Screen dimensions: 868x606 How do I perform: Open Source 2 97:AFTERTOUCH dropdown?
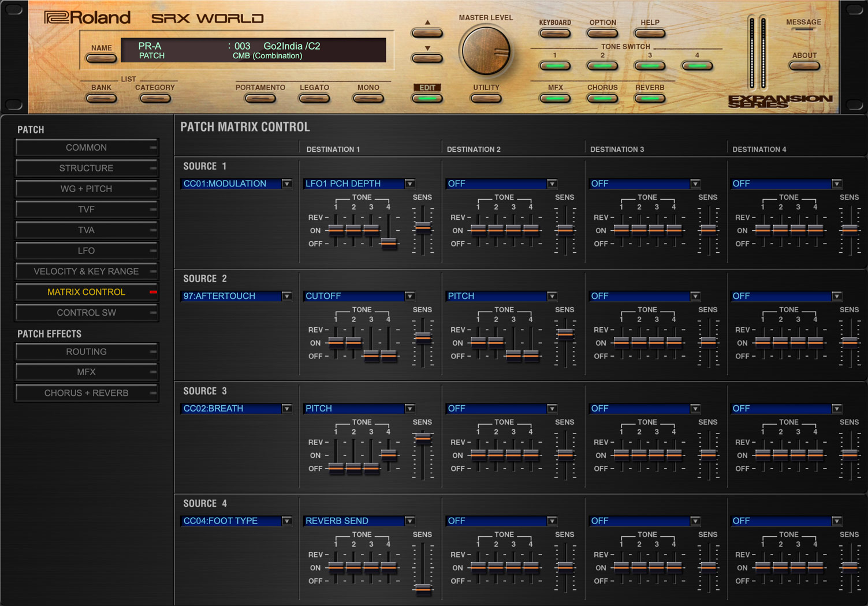[x=237, y=296]
